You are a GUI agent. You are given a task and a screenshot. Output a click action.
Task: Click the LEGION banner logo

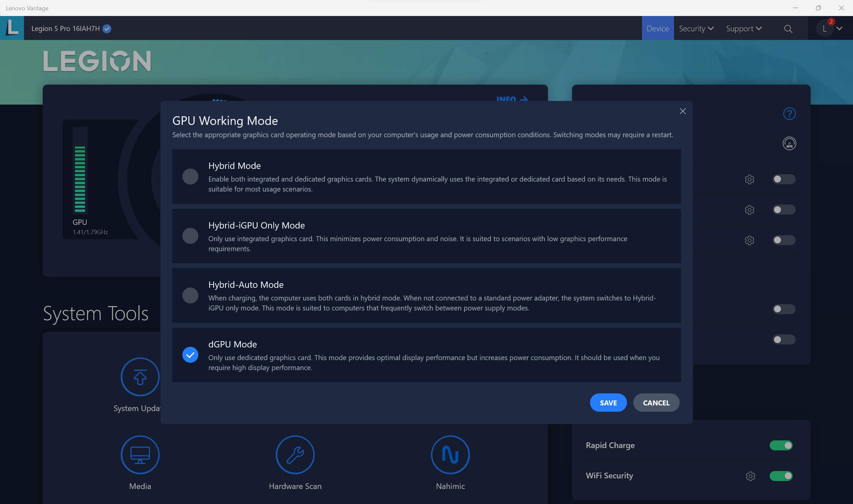point(97,61)
